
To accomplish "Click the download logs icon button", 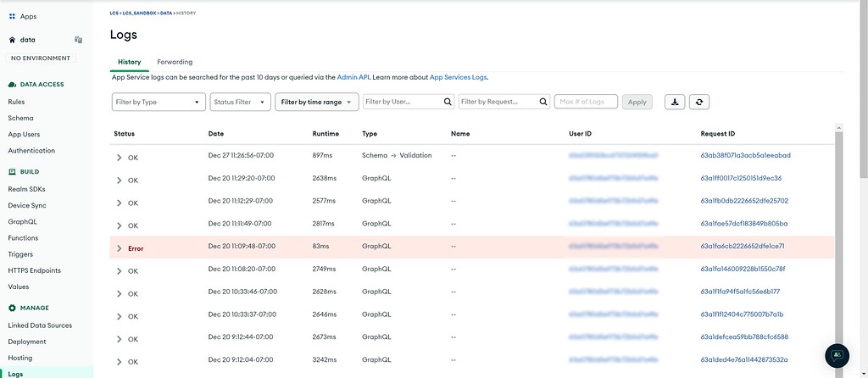I will [675, 102].
